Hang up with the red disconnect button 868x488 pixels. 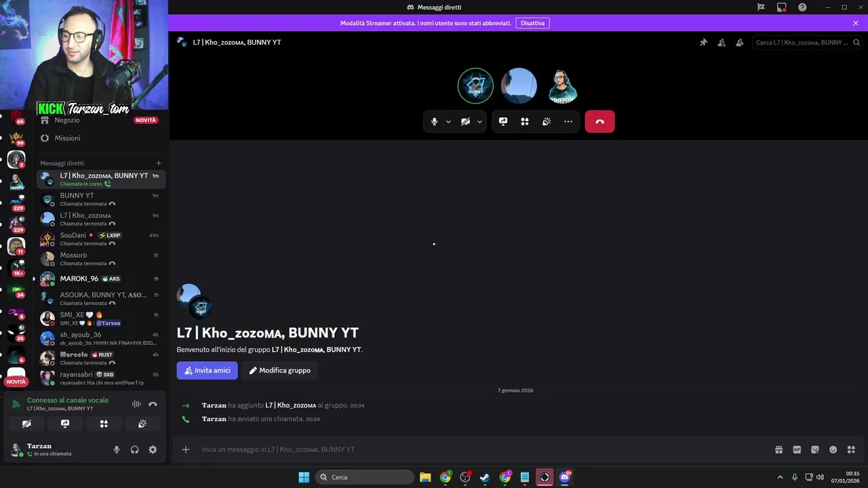click(599, 121)
